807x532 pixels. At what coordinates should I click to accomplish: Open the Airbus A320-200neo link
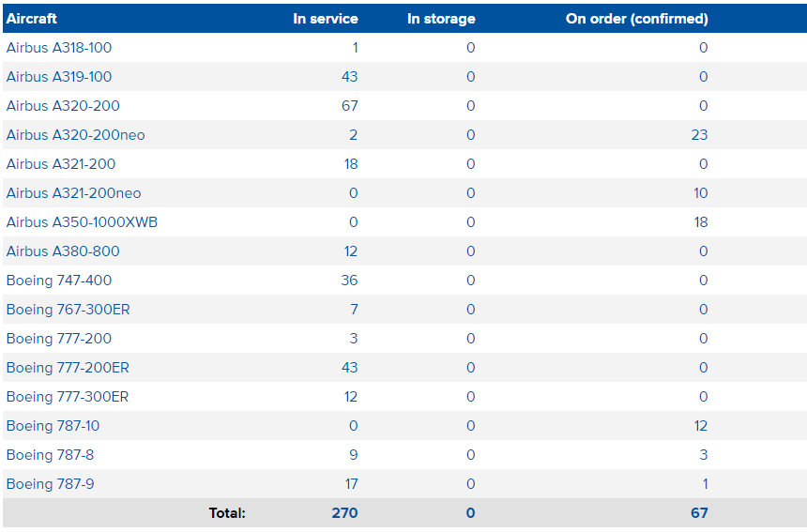pyautogui.click(x=76, y=135)
